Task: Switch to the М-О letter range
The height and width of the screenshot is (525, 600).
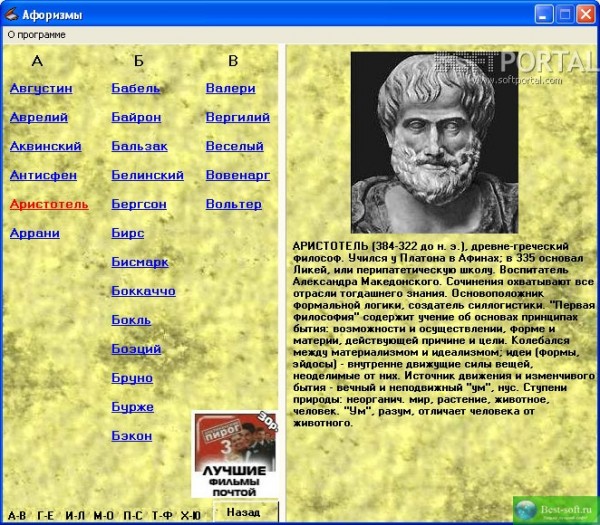Action: (104, 516)
